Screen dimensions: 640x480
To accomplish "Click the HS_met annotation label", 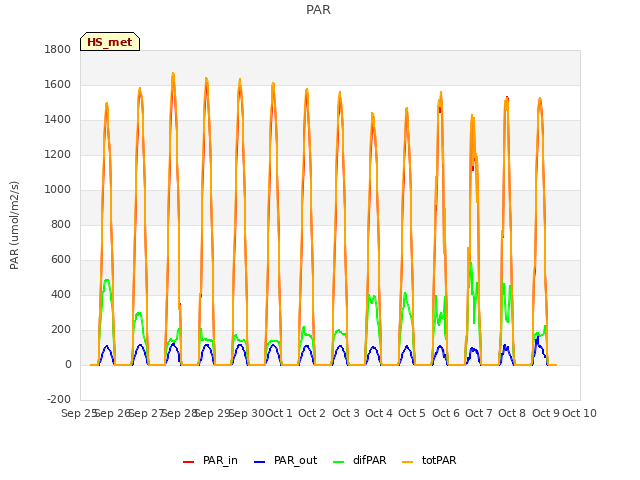I will pyautogui.click(x=110, y=42).
